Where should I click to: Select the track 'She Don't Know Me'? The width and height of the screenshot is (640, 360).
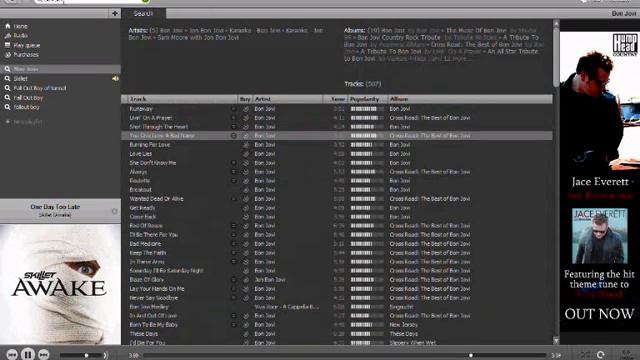pos(153,163)
